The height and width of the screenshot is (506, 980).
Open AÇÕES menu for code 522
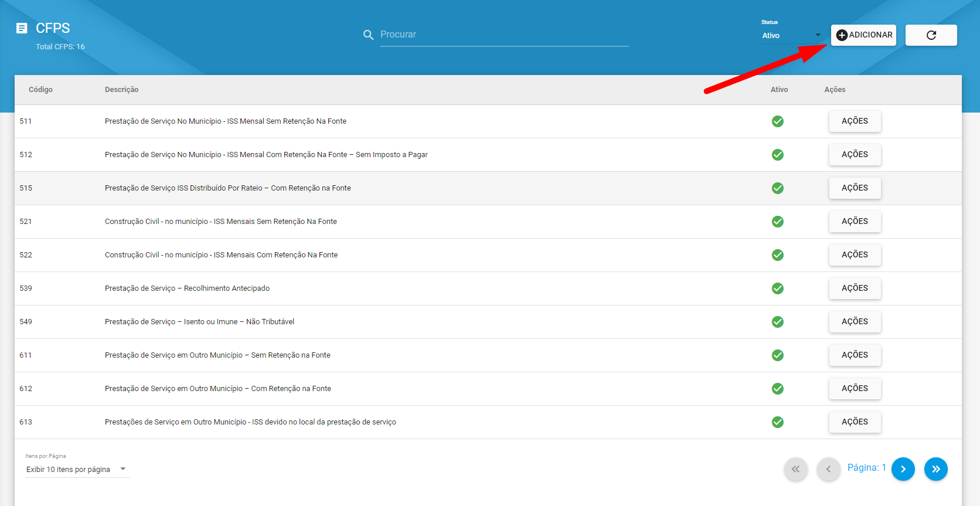855,255
